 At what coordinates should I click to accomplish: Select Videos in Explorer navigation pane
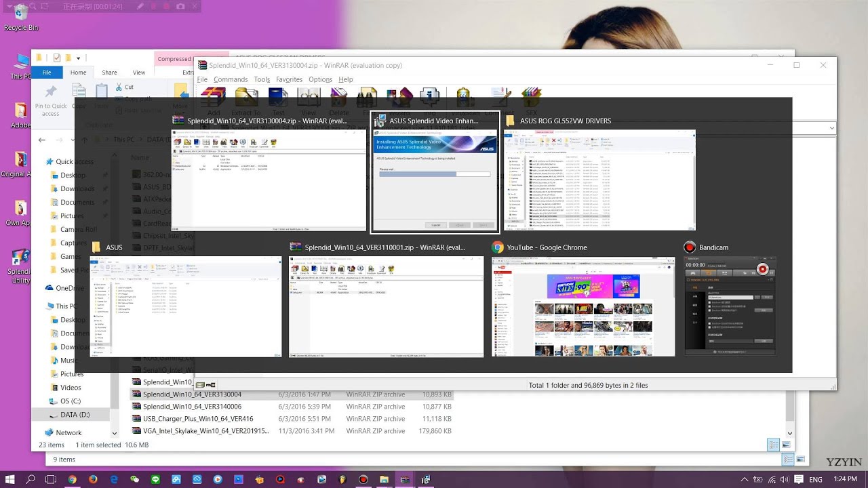71,388
